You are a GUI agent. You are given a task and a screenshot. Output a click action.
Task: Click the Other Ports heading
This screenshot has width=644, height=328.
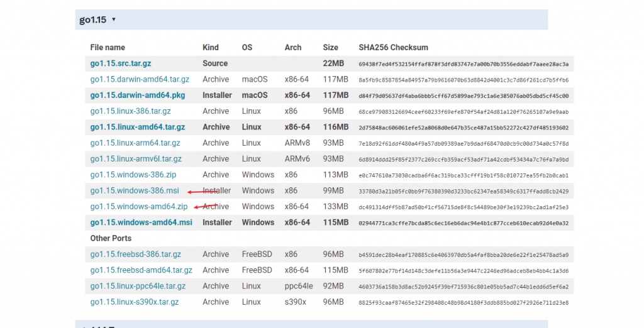coord(111,239)
